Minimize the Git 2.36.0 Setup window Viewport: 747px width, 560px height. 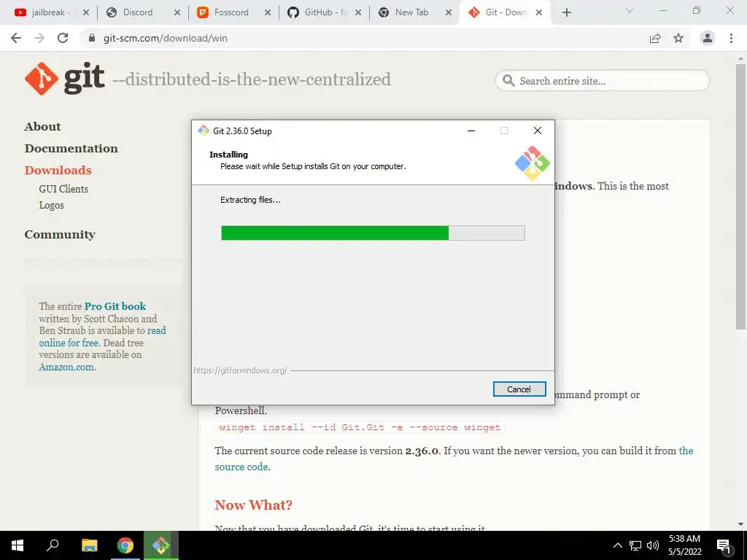click(x=471, y=131)
